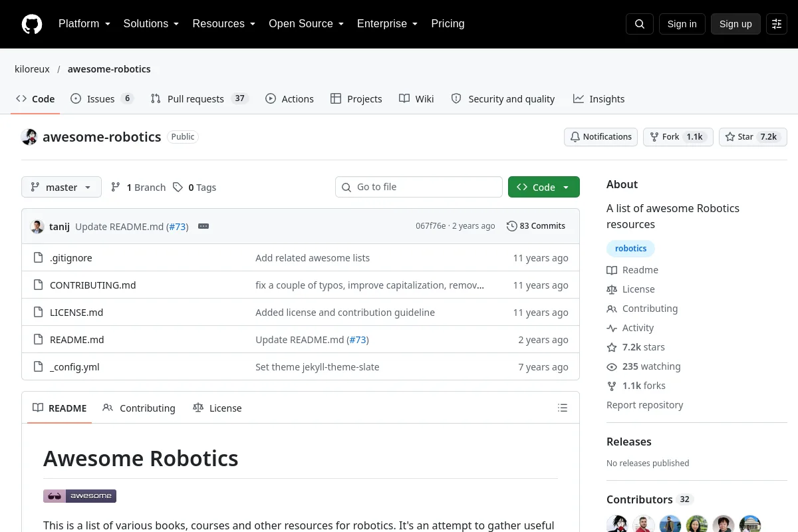Click the robotics topic tag
Image resolution: width=798 pixels, height=532 pixels.
pos(630,249)
